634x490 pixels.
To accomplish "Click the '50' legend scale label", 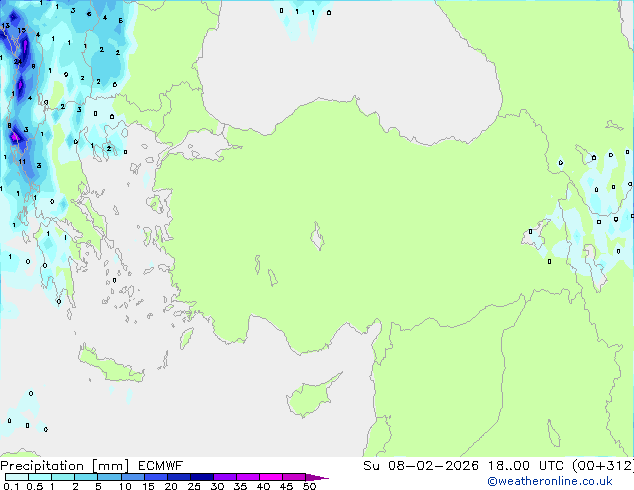I will tap(309, 486).
